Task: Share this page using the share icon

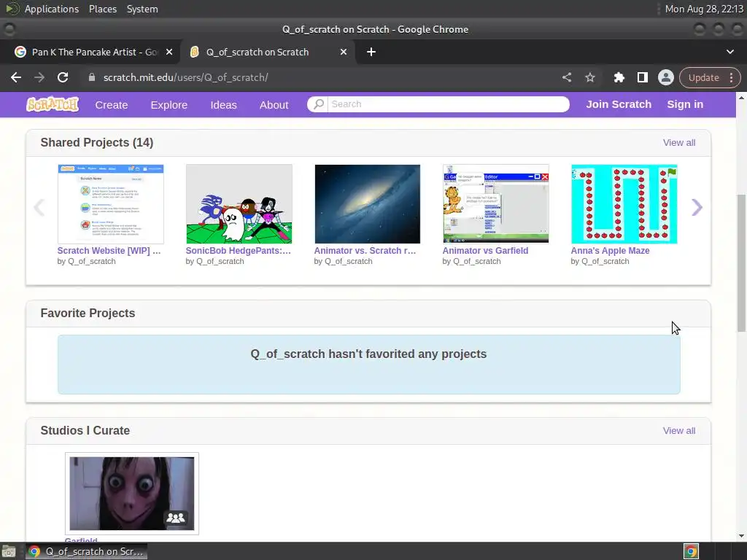Action: 566,77
